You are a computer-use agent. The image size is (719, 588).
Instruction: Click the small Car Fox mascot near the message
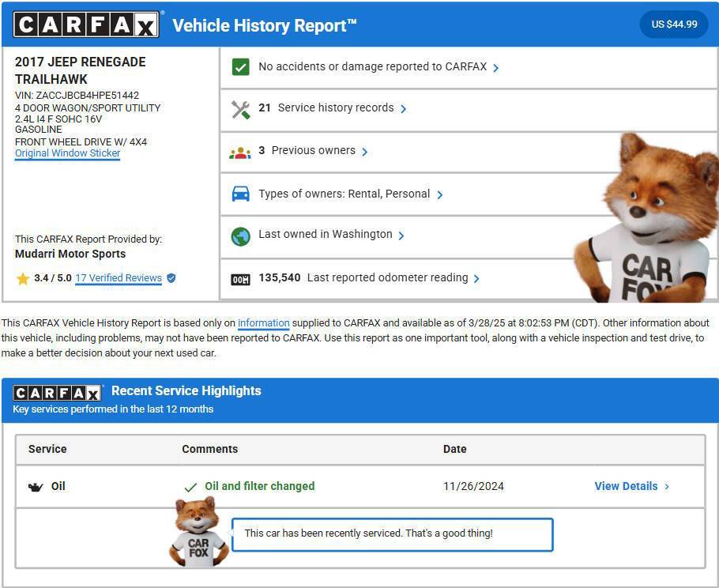pos(198,532)
